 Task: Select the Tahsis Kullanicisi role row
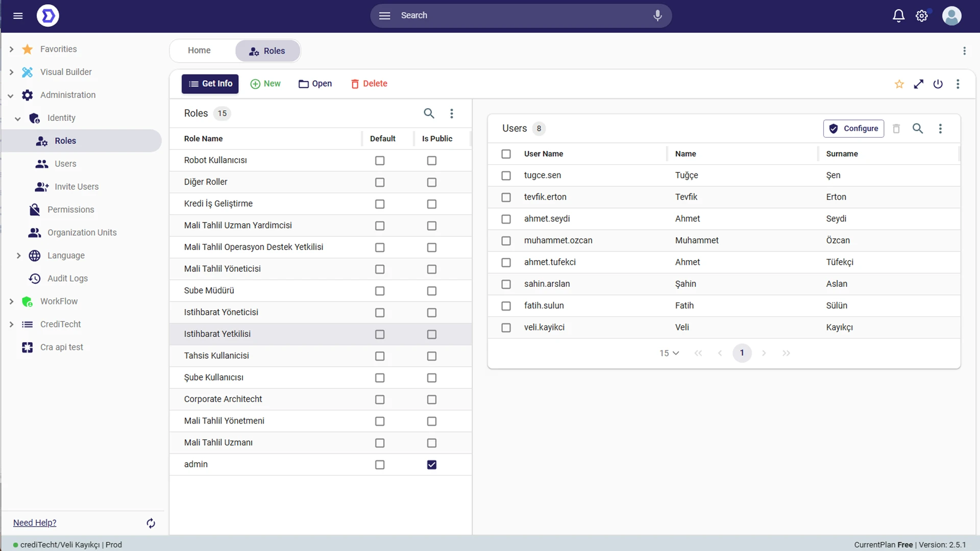[x=321, y=356]
